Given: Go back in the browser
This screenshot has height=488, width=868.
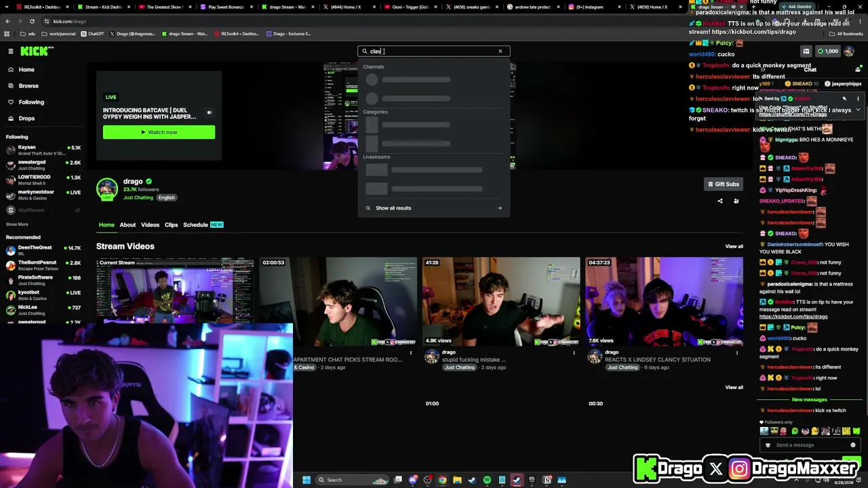Looking at the screenshot, I should tap(7, 21).
